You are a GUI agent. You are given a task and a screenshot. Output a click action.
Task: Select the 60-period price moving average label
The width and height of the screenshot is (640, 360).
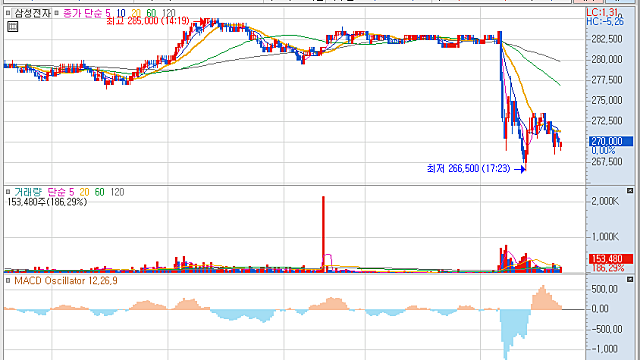pyautogui.click(x=151, y=13)
